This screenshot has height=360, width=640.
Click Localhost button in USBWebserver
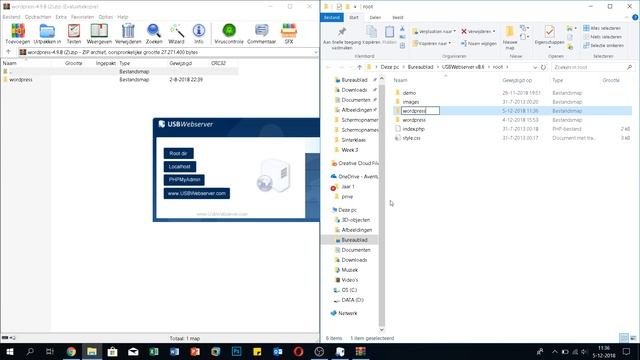click(x=180, y=167)
